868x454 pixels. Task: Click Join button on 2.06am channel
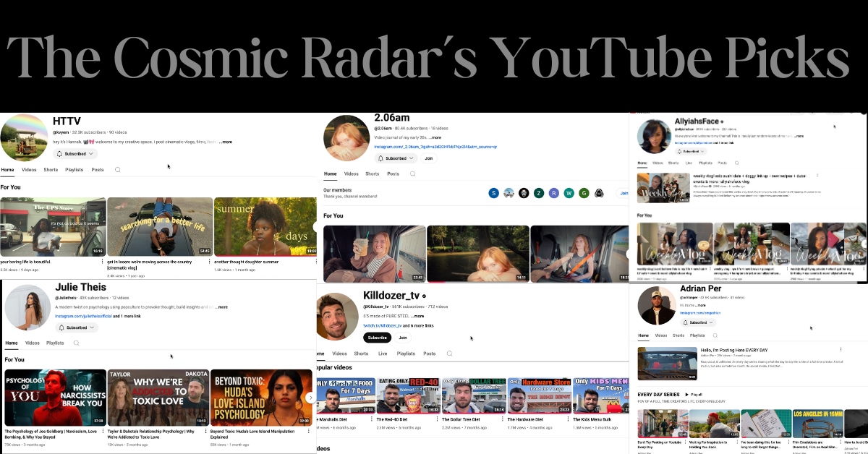428,158
